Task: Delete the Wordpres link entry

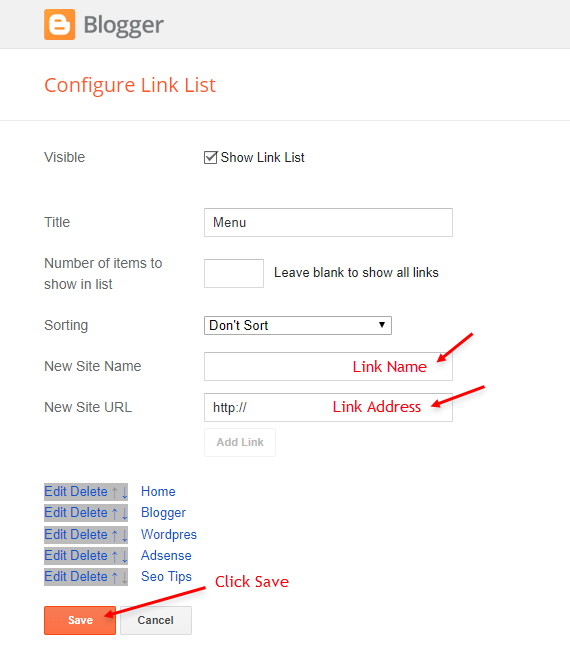Action: click(x=89, y=534)
